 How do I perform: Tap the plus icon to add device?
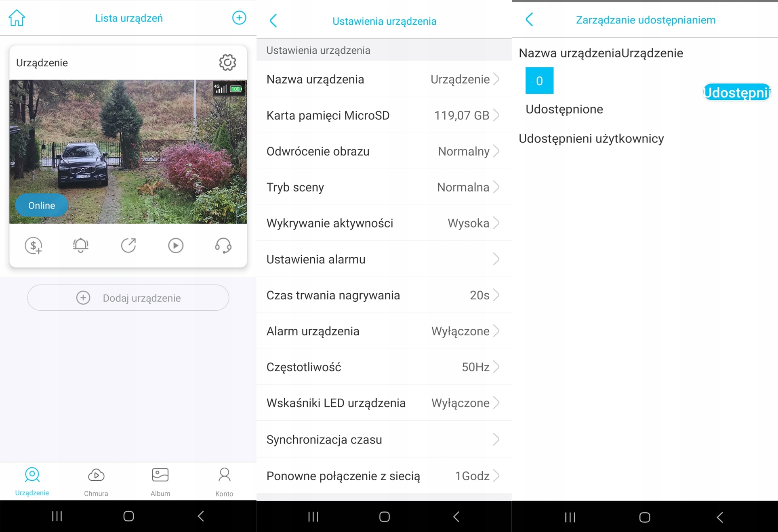pos(239,18)
